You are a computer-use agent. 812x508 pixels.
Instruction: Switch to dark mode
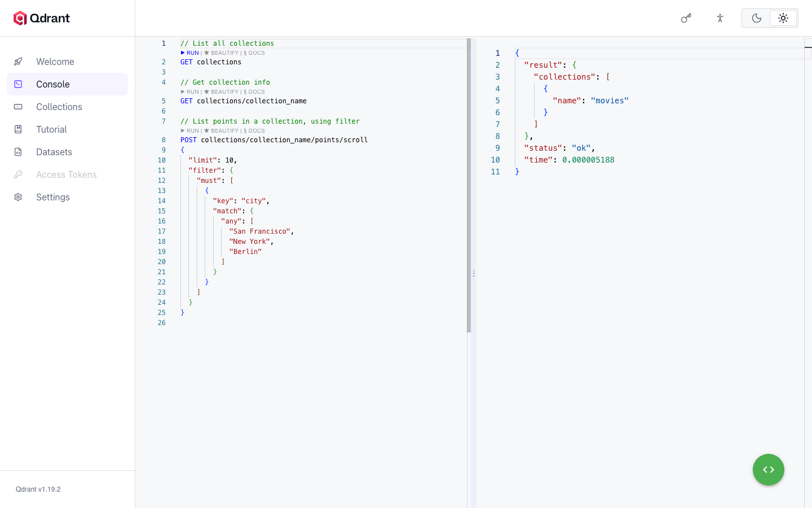pos(756,18)
